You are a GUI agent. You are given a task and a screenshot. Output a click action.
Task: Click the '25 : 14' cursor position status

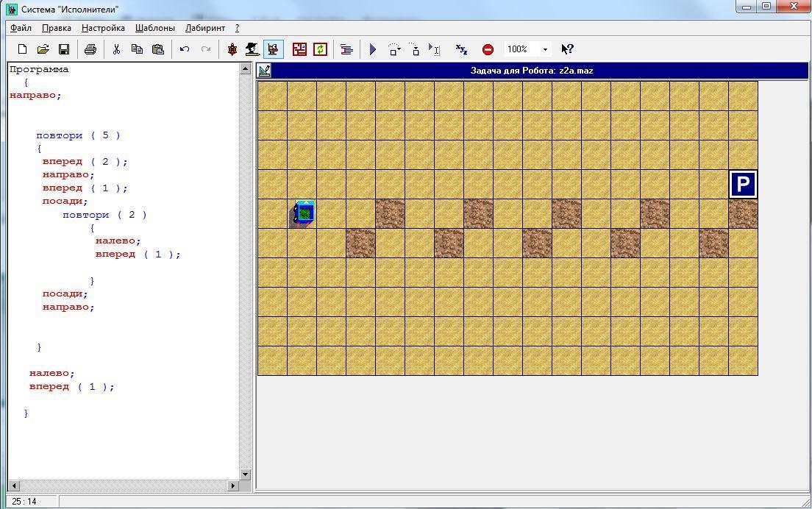24,501
